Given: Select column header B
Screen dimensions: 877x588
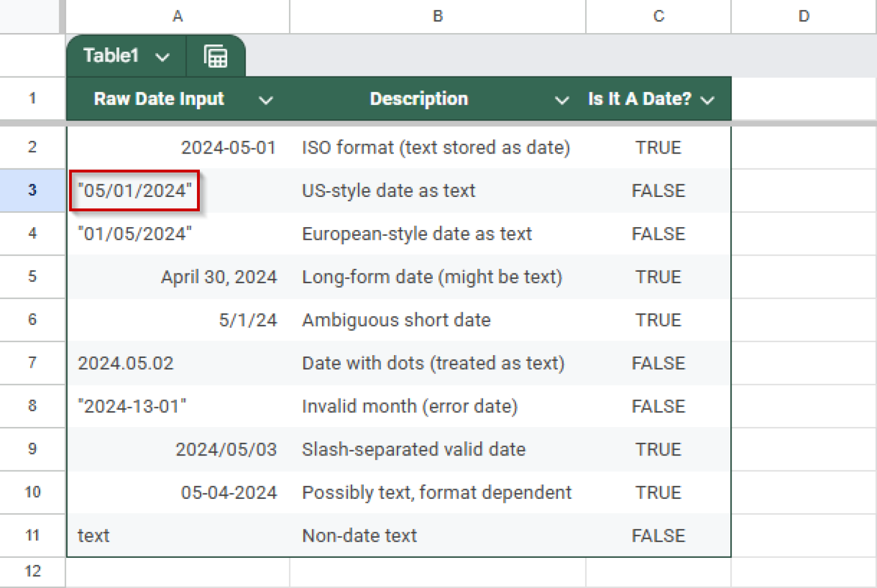Looking at the screenshot, I should pyautogui.click(x=437, y=17).
